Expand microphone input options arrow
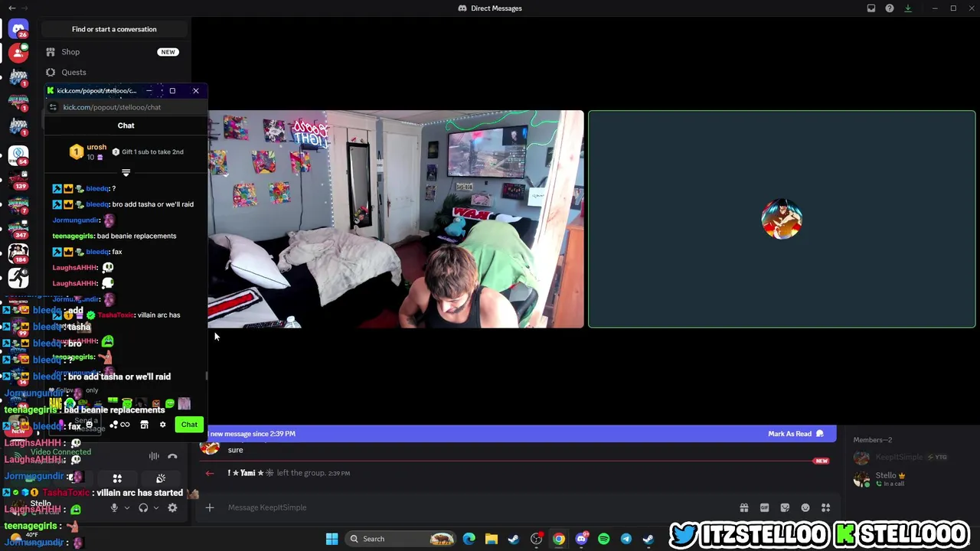The image size is (980, 551). click(x=126, y=507)
